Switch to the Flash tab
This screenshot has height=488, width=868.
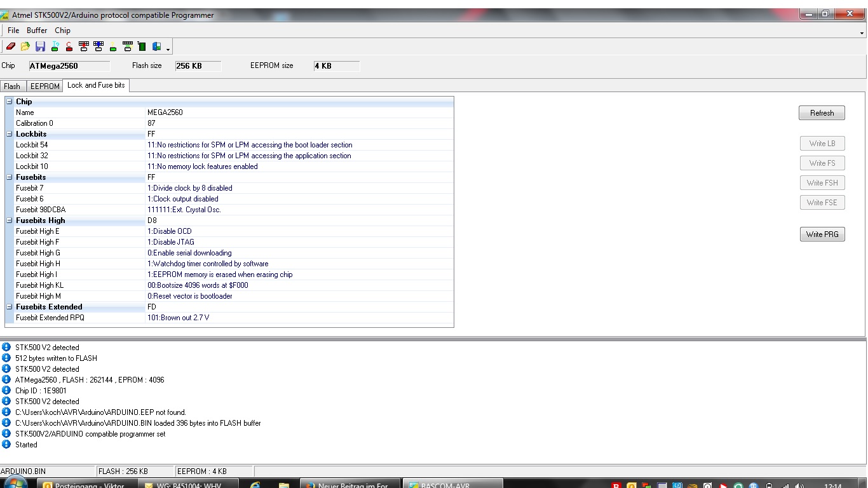(12, 86)
